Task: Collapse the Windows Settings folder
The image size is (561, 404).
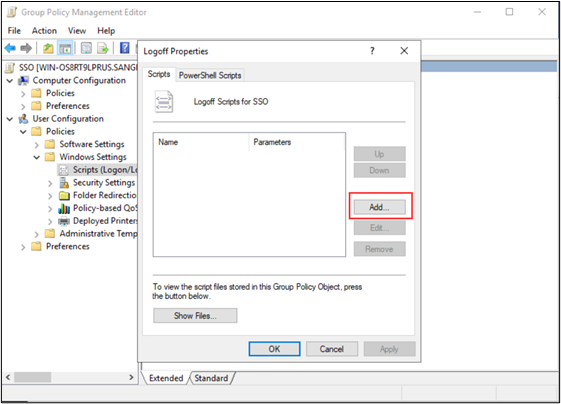Action: [36, 157]
